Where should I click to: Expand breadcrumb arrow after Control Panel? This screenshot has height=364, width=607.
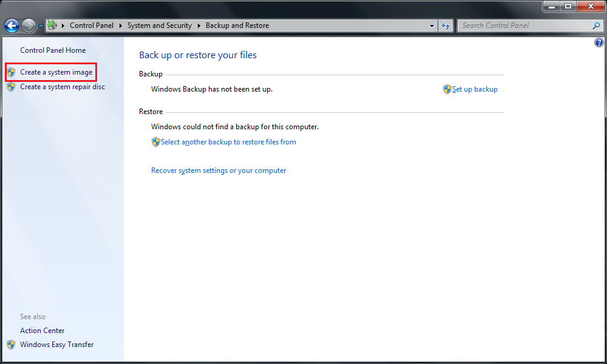[120, 25]
